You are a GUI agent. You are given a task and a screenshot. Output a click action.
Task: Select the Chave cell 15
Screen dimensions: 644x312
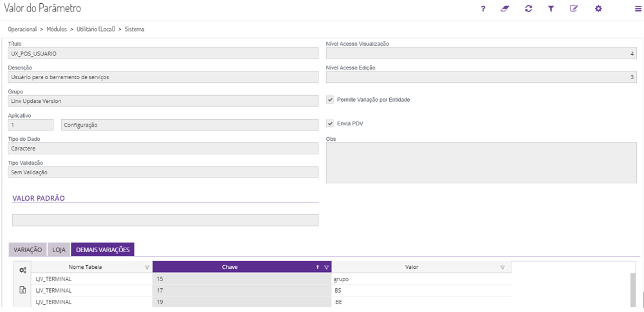[242, 279]
